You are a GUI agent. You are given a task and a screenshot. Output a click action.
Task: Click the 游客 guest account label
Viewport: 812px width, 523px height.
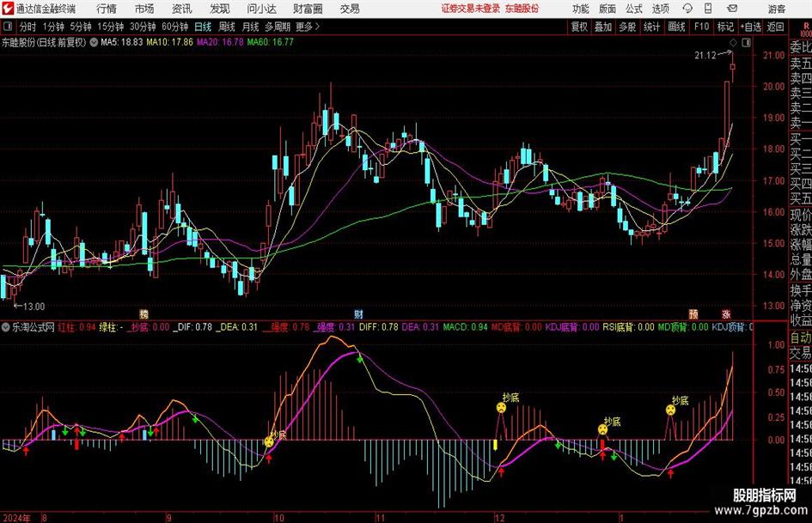pos(776,9)
